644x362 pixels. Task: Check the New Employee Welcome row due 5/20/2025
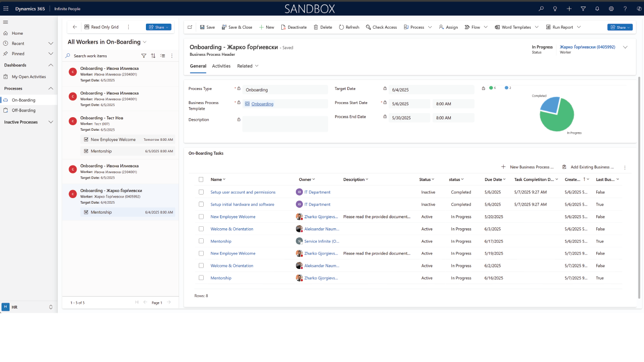[201, 217]
